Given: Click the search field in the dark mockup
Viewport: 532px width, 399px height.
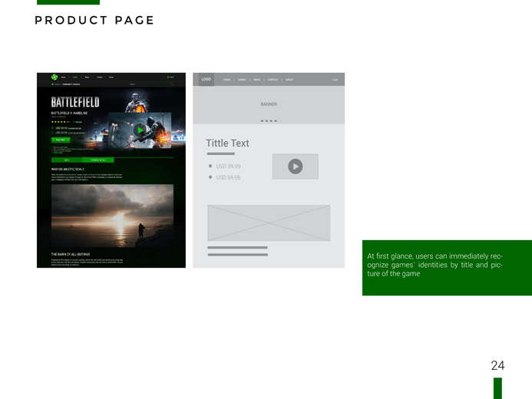Looking at the screenshot, I should pos(151,84).
